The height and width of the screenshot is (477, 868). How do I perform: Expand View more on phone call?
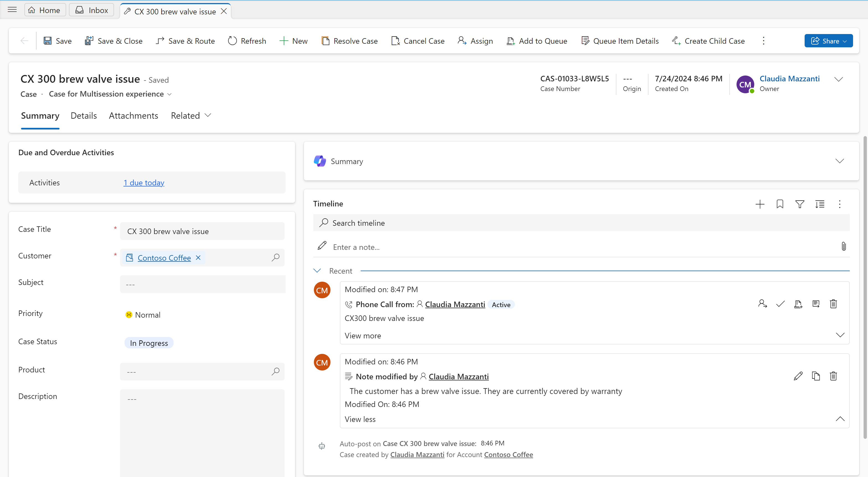(363, 336)
